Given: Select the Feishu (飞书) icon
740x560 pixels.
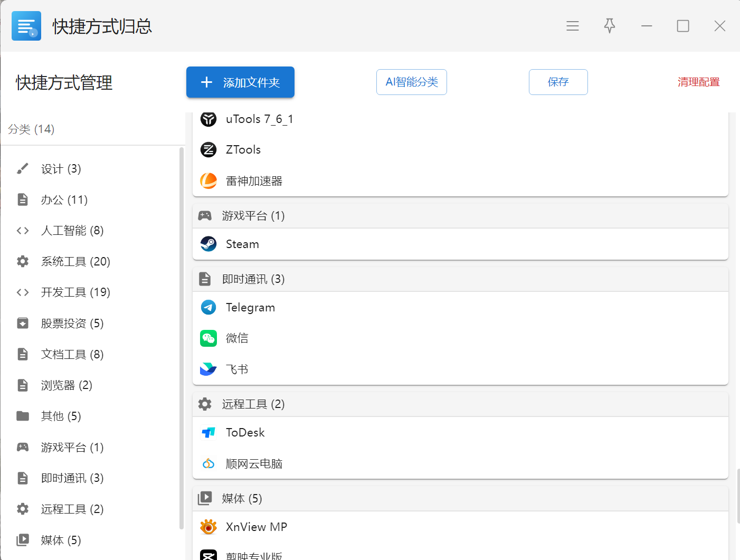Looking at the screenshot, I should click(x=208, y=369).
